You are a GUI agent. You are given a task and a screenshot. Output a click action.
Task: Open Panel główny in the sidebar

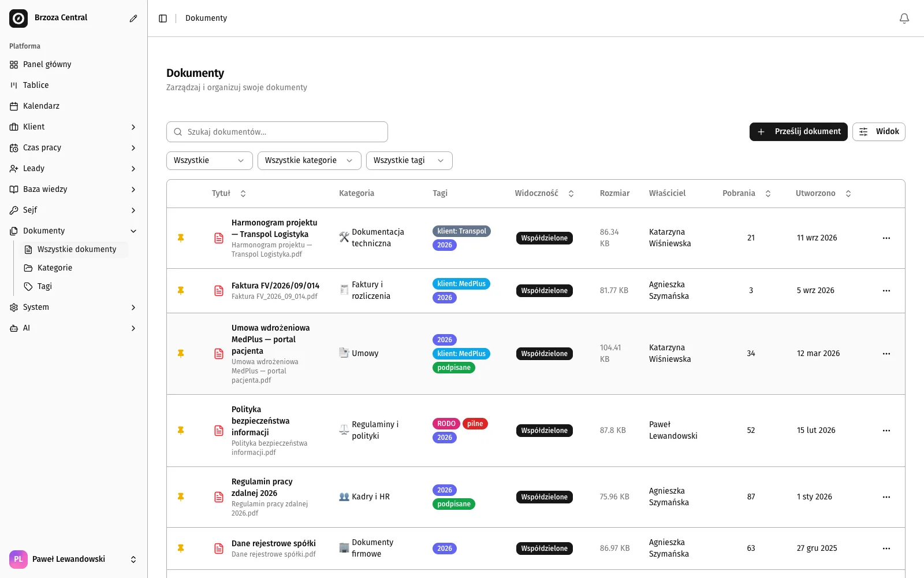73,65
